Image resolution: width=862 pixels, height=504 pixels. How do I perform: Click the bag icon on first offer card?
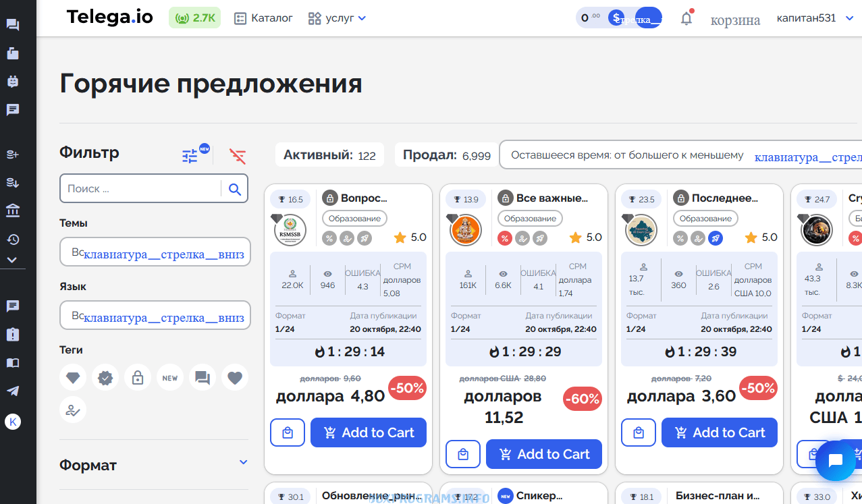tap(288, 432)
